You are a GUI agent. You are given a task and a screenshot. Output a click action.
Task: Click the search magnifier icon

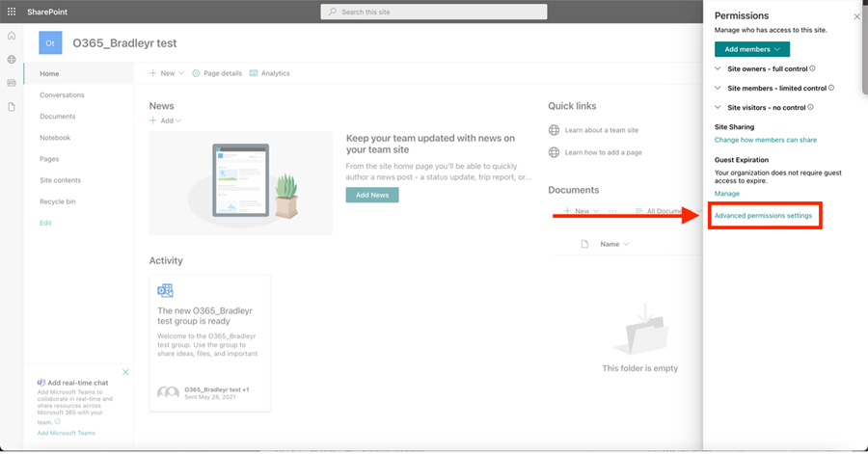click(x=332, y=12)
